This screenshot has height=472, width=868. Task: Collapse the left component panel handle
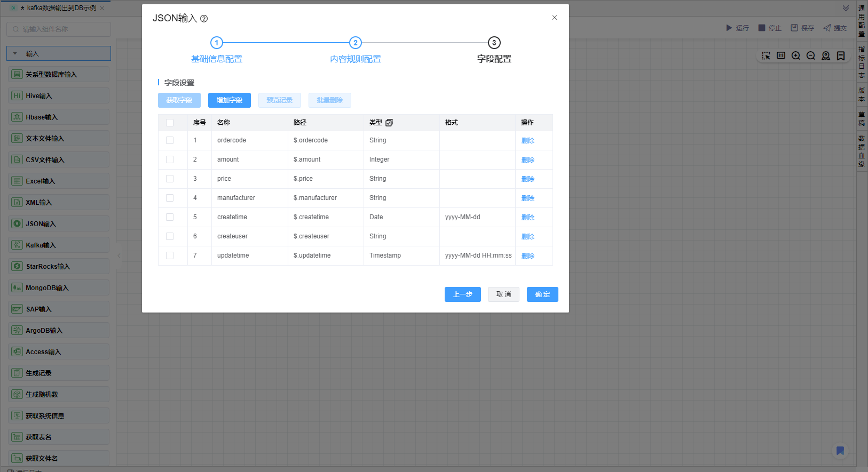pyautogui.click(x=119, y=256)
